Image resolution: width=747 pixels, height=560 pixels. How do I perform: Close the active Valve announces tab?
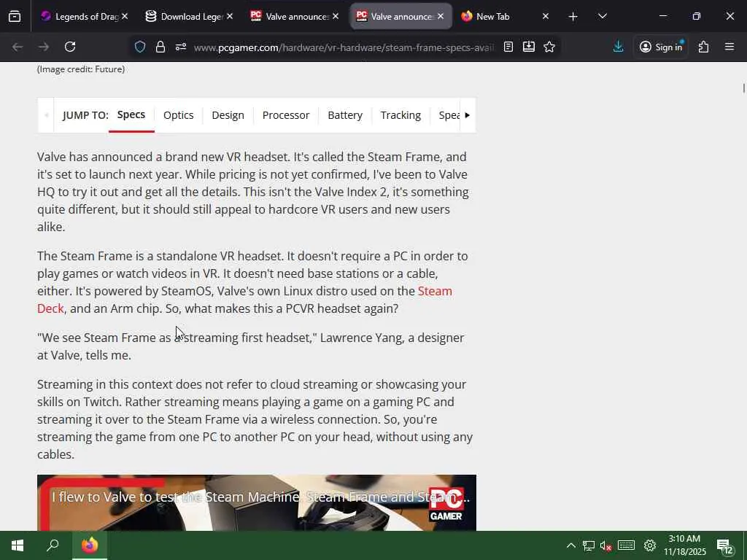click(x=441, y=17)
